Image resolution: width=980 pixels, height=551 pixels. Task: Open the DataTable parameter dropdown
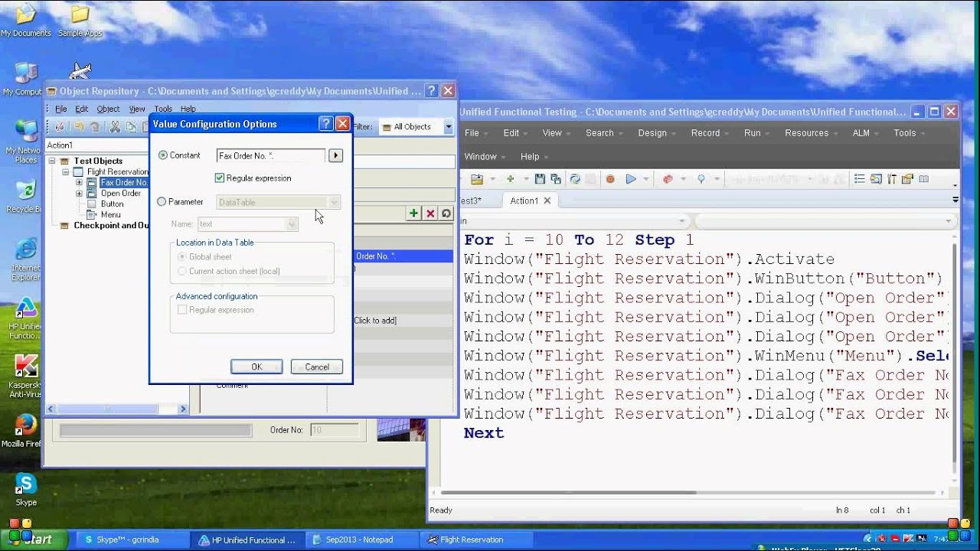tap(334, 202)
